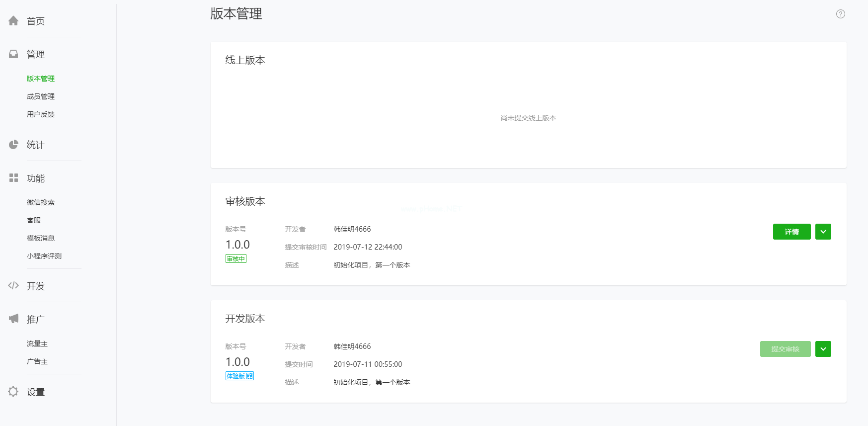Click the development code brackets icon
The image size is (868, 426).
coord(13,286)
